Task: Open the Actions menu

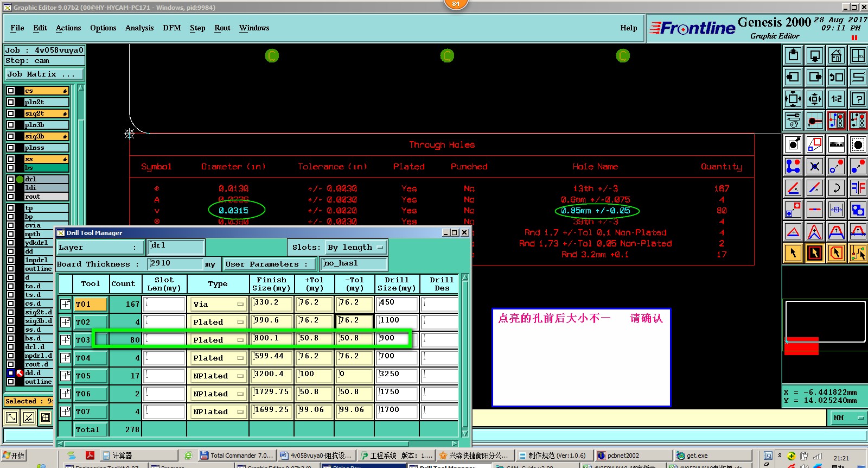Action: point(68,28)
